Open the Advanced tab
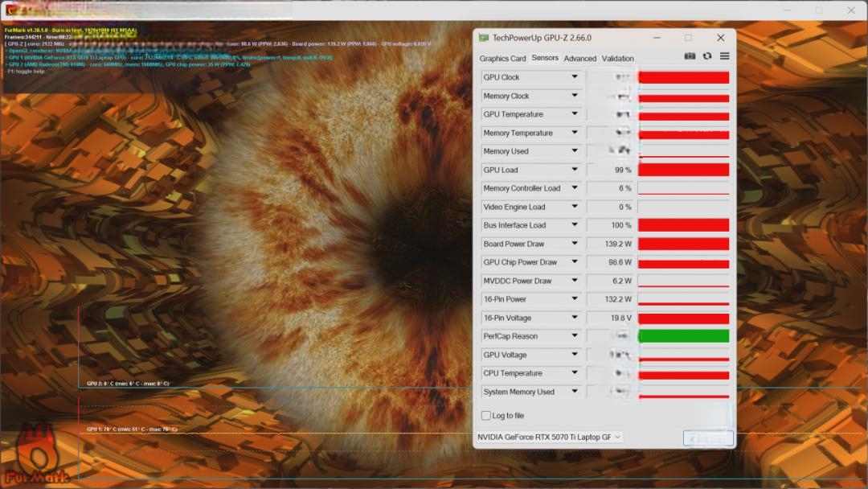 pos(579,58)
